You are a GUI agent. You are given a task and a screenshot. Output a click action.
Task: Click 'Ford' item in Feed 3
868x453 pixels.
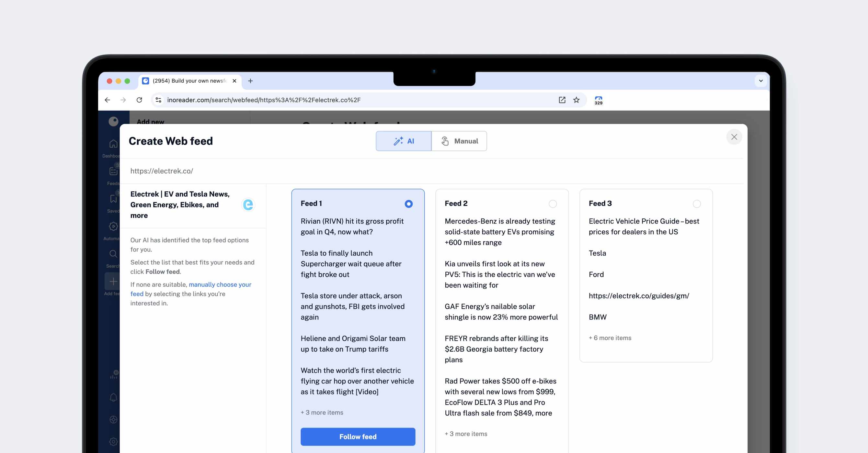pos(596,275)
